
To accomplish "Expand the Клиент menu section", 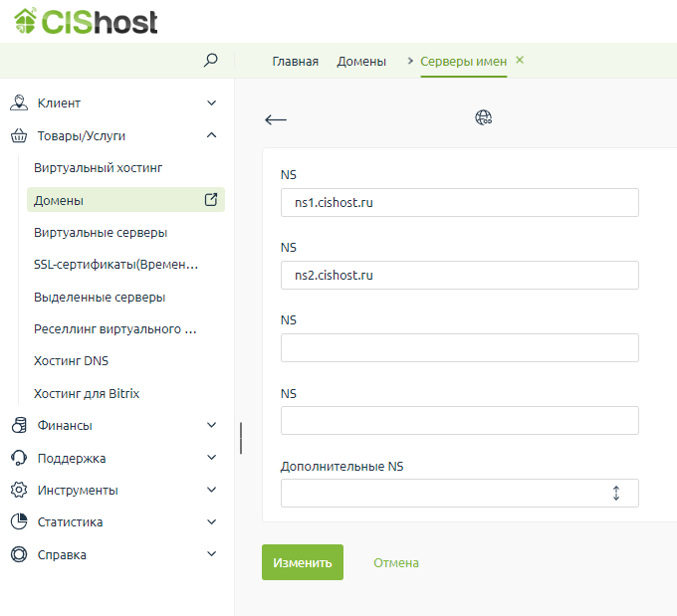I will point(211,103).
